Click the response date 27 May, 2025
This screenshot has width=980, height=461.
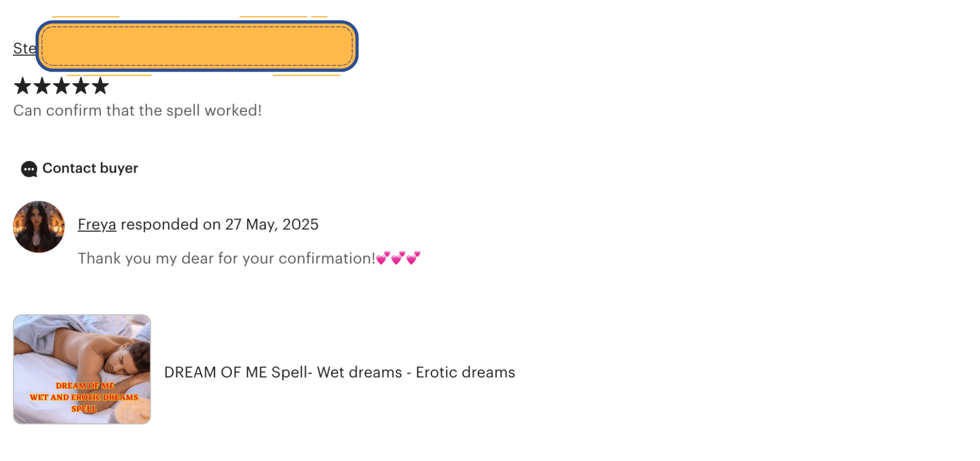[272, 225]
